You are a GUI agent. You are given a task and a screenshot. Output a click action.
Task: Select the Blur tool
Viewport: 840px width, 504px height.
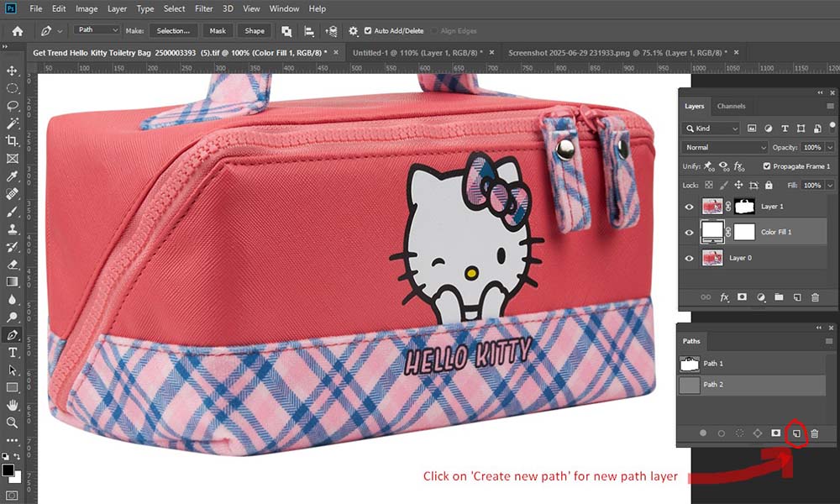[x=12, y=299]
